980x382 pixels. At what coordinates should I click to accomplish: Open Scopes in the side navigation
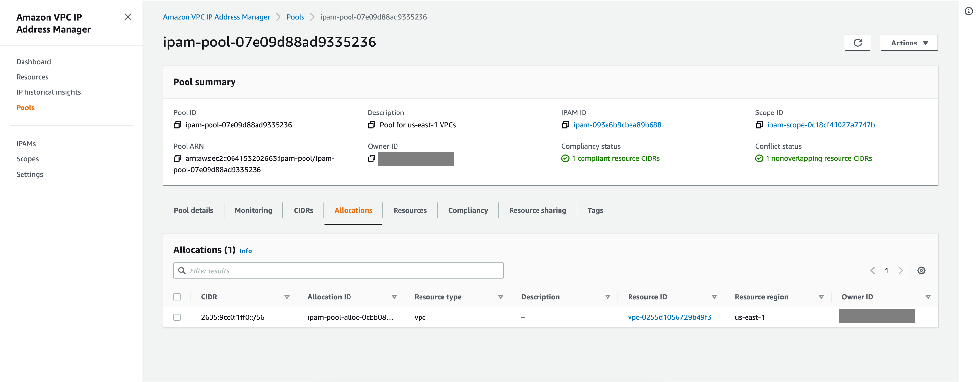point(27,159)
